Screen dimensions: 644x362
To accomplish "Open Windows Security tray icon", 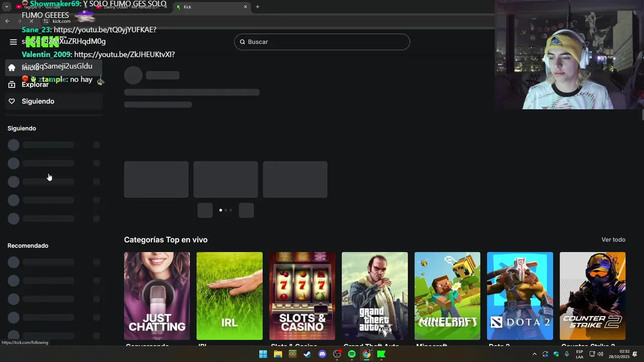I will pos(556,354).
